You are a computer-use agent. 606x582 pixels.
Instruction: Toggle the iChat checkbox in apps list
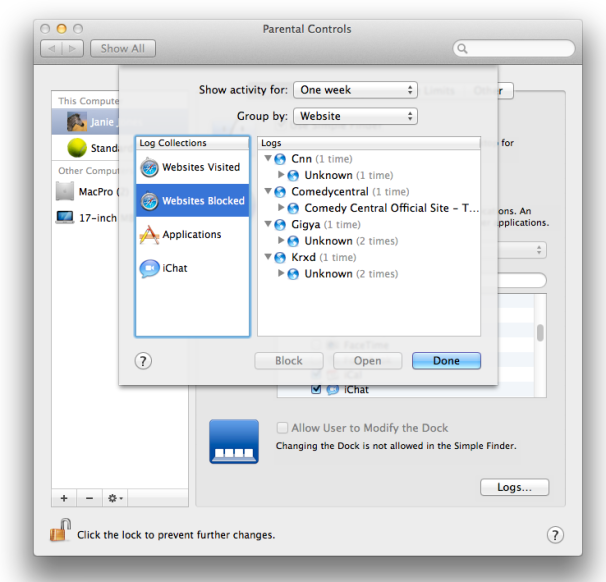click(316, 389)
